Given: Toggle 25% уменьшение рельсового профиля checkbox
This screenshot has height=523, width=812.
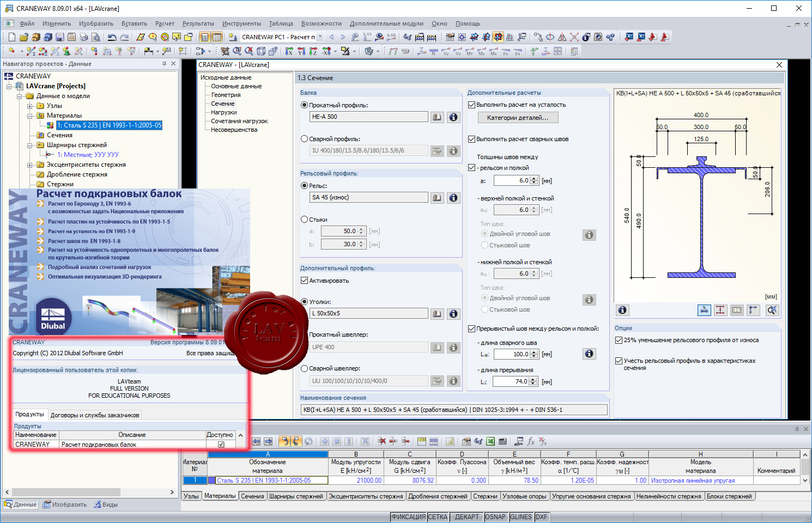Looking at the screenshot, I should point(619,340).
